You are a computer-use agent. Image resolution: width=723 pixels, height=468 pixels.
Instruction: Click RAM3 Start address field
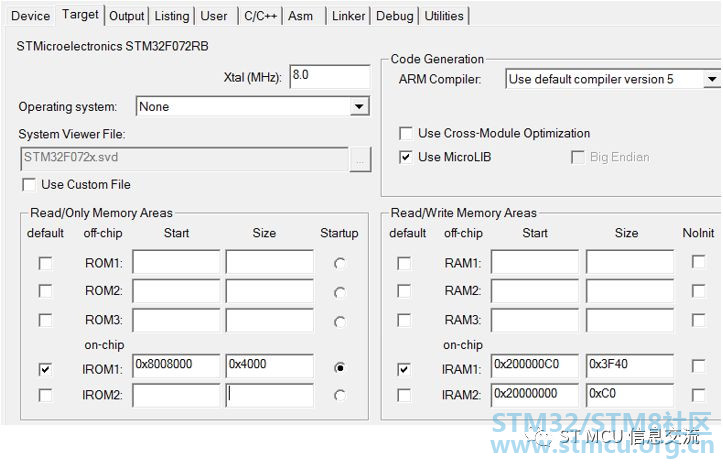[x=535, y=320]
